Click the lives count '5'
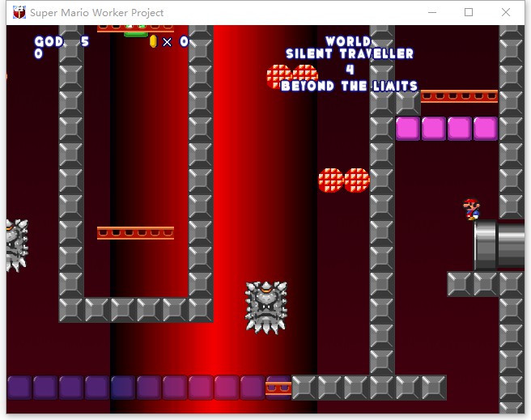Viewport: 531px width, 420px height. pyautogui.click(x=85, y=41)
